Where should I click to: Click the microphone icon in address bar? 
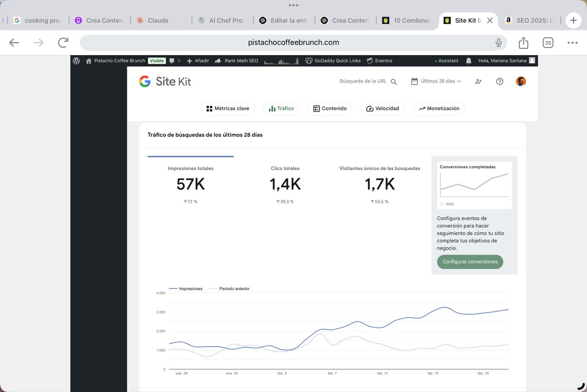click(499, 43)
